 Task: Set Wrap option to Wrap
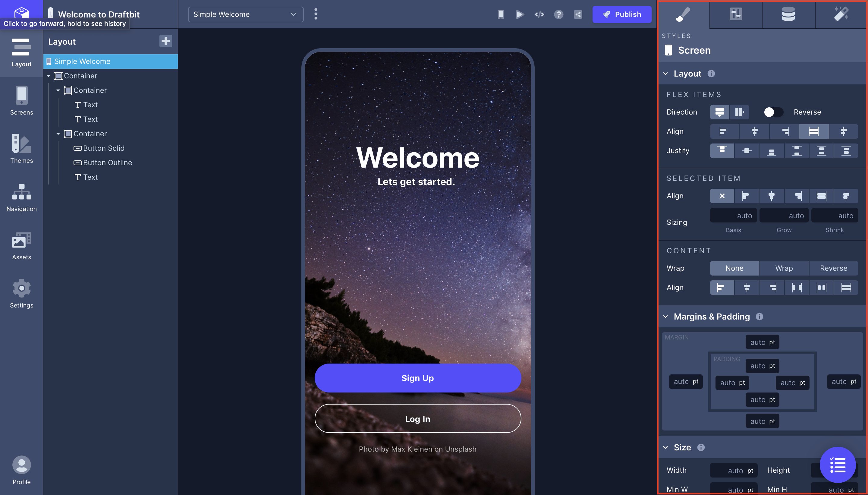[x=784, y=268]
